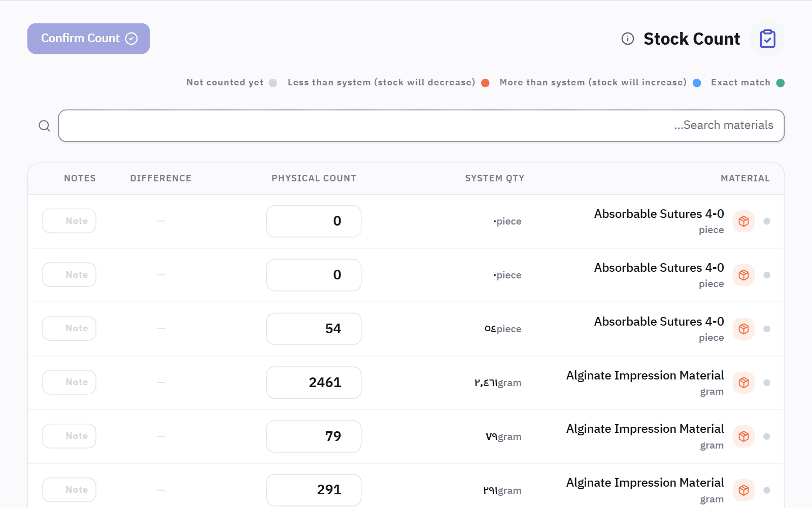Click the clipboard check icon near title
812x508 pixels.
coord(767,39)
